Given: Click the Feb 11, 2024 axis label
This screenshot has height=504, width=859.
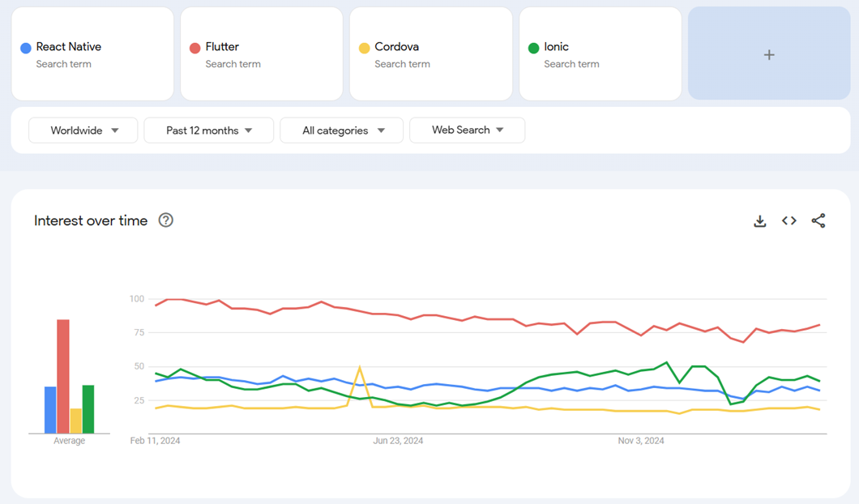Looking at the screenshot, I should (155, 441).
